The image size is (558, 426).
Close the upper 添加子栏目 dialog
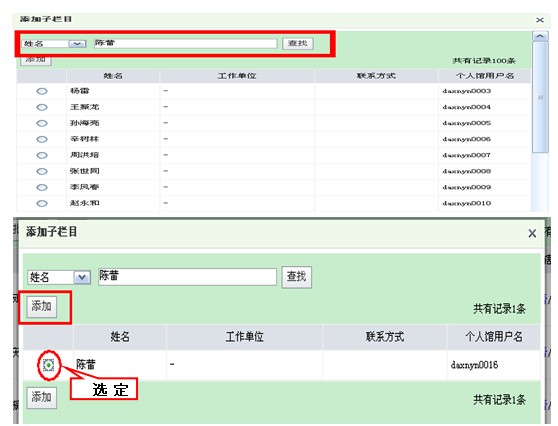(540, 20)
